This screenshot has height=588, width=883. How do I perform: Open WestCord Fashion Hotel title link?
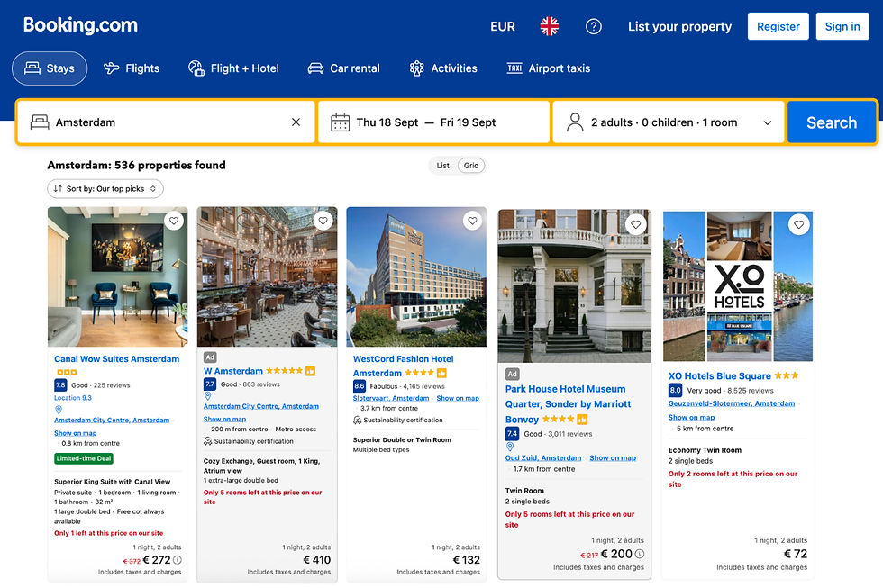[x=403, y=366]
